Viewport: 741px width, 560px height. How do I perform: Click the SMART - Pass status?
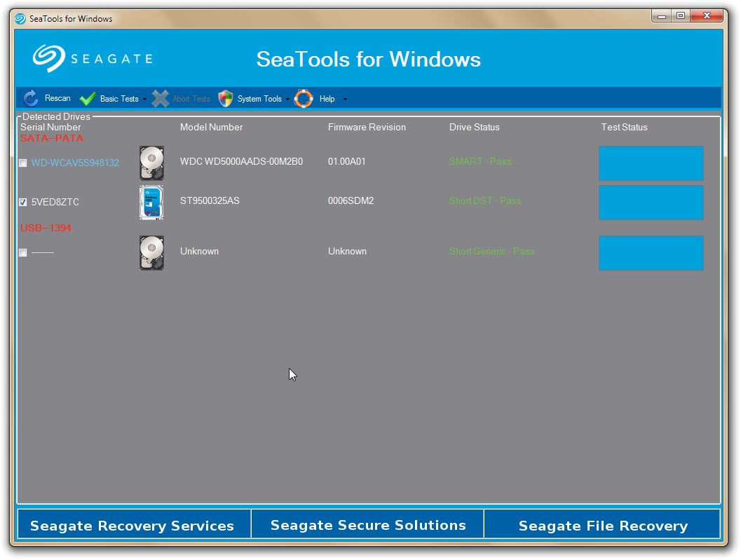click(480, 162)
